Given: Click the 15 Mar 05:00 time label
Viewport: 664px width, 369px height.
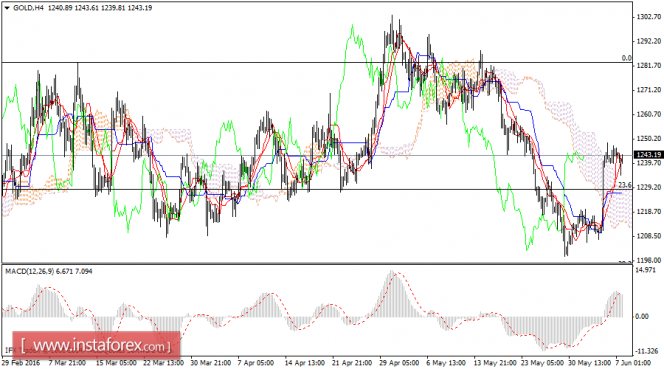Looking at the screenshot, I should tap(116, 363).
